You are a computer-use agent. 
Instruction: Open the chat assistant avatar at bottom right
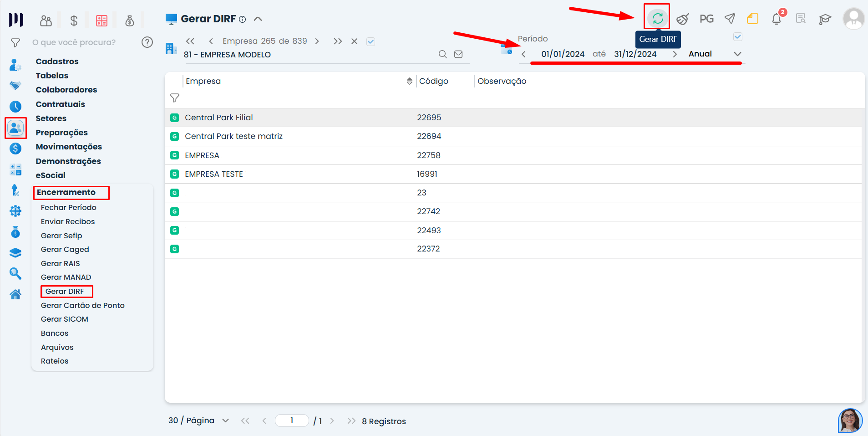click(850, 420)
